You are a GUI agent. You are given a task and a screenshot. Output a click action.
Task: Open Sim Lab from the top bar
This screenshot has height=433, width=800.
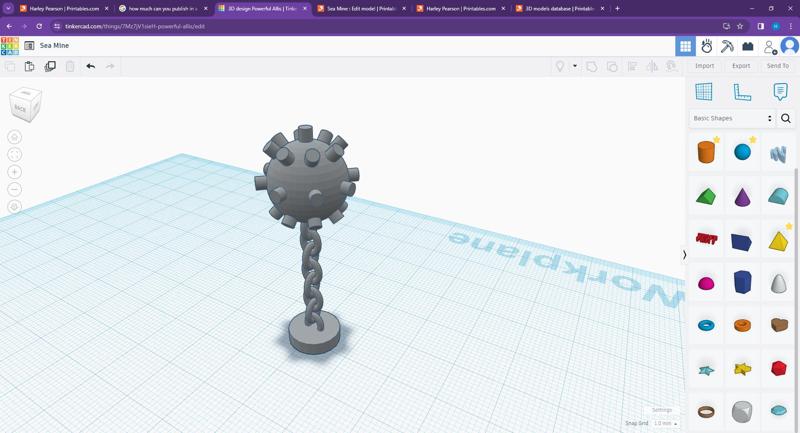(x=707, y=46)
